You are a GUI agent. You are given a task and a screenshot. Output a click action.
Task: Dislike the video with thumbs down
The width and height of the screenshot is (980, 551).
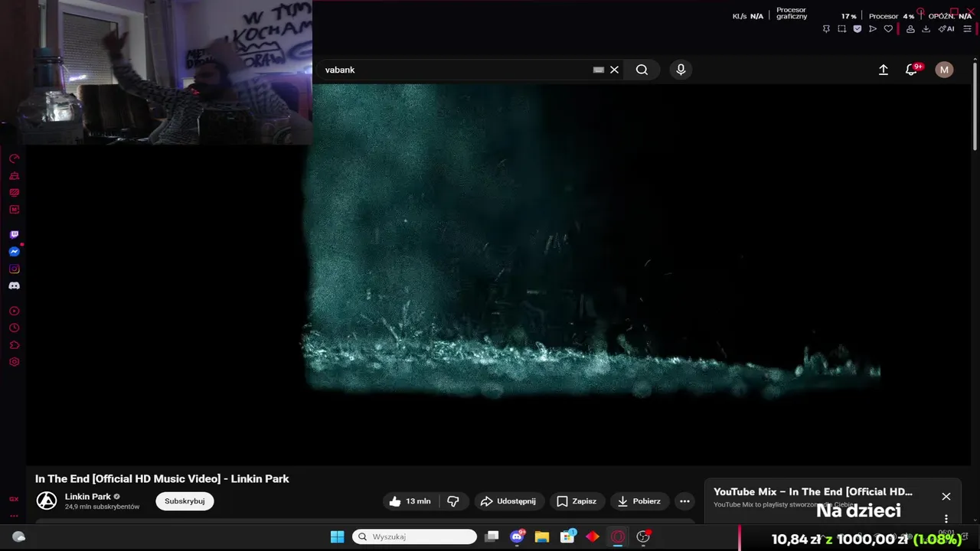point(453,501)
